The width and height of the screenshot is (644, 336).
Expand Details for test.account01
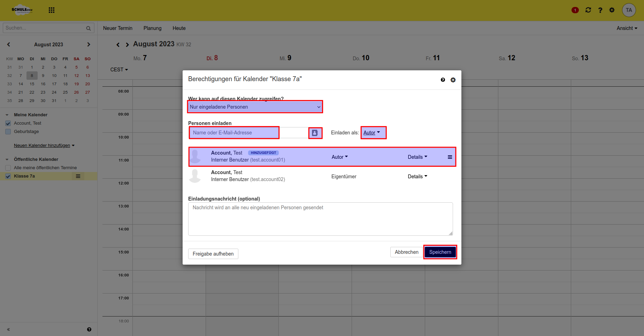tap(417, 157)
